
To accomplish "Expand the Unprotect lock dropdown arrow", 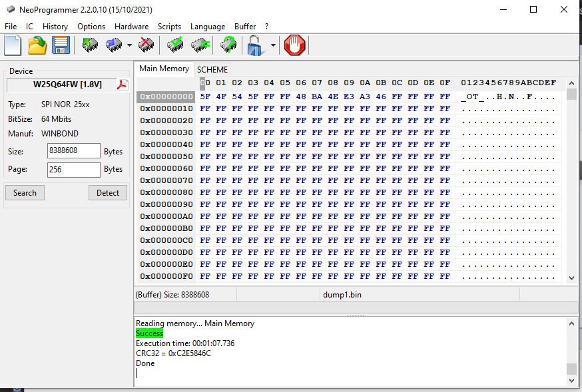I will pos(273,46).
